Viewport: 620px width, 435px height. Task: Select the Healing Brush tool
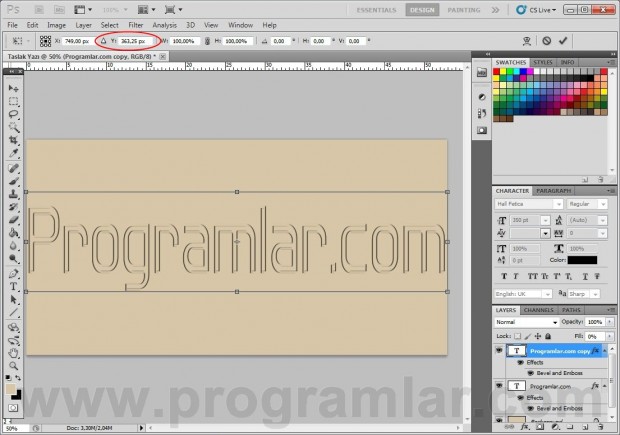(13, 169)
